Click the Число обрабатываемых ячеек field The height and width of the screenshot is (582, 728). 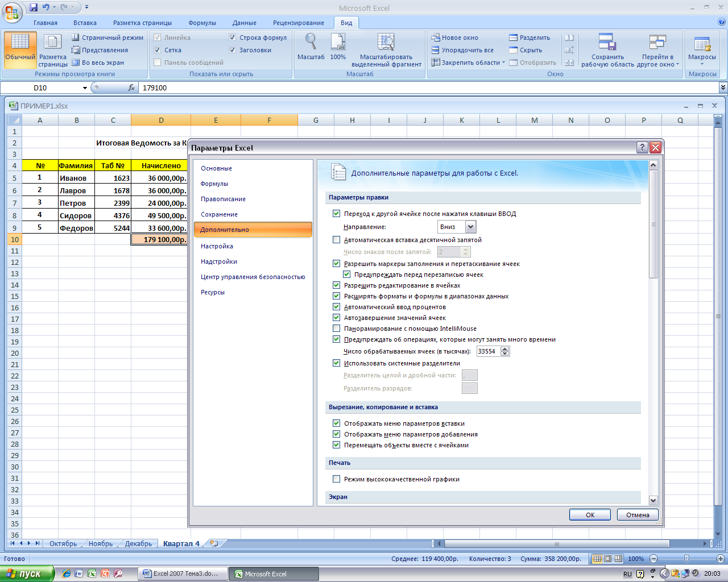coord(488,351)
